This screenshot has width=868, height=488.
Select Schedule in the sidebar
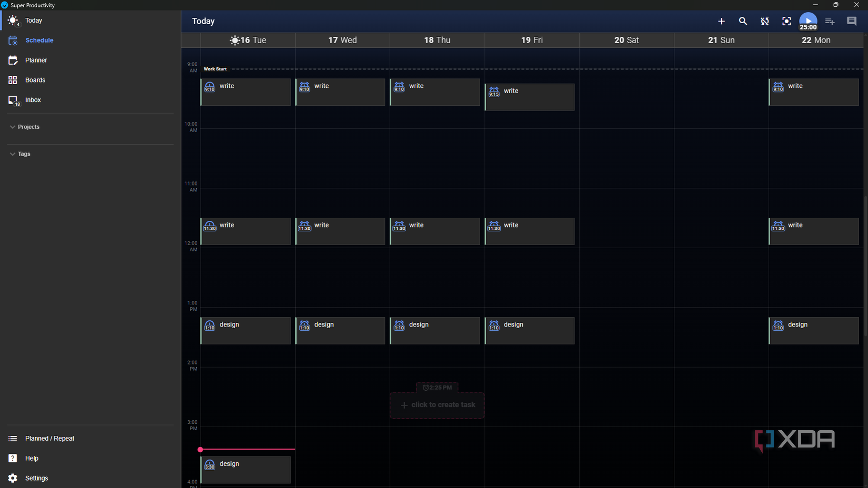[90, 40]
